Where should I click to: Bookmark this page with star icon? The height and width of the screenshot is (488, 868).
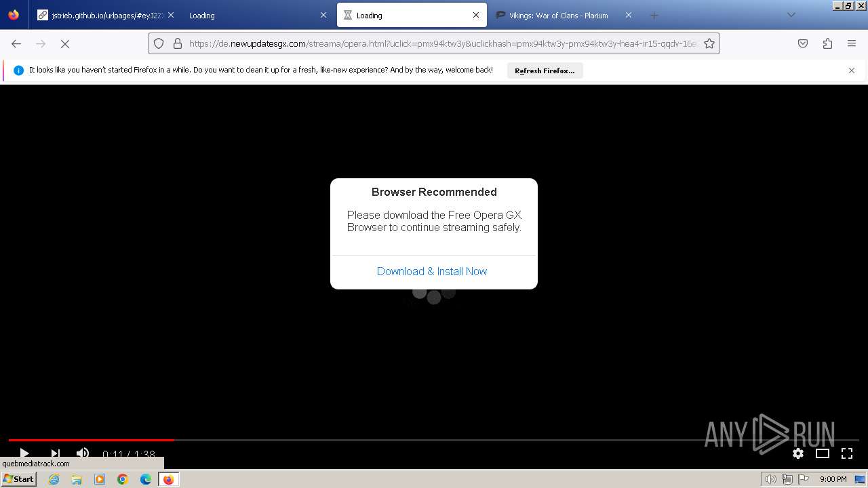point(709,43)
